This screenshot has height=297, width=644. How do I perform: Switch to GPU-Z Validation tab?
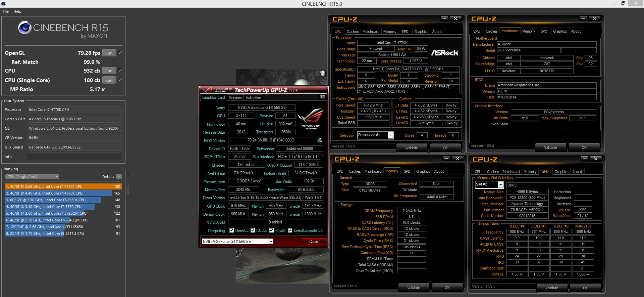[253, 98]
